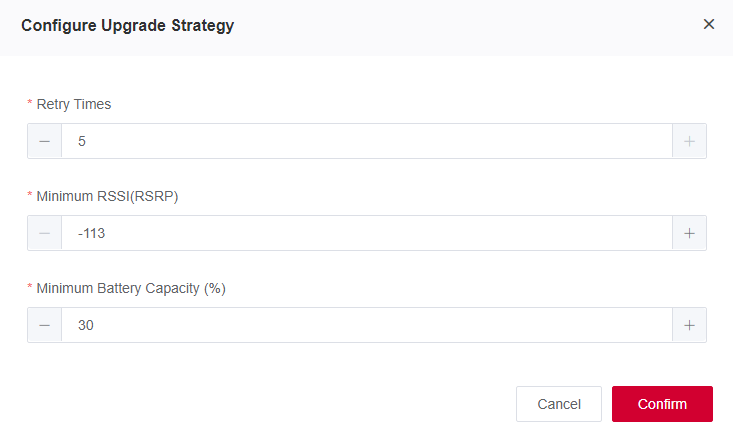Click the Minimum Battery Capacity (%) label
Screen dimensions: 733x443
pos(131,288)
